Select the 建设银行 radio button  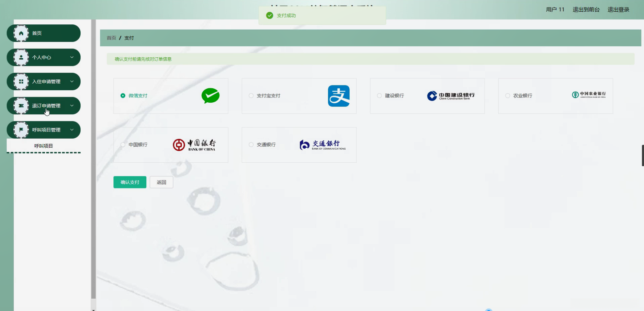click(x=379, y=96)
